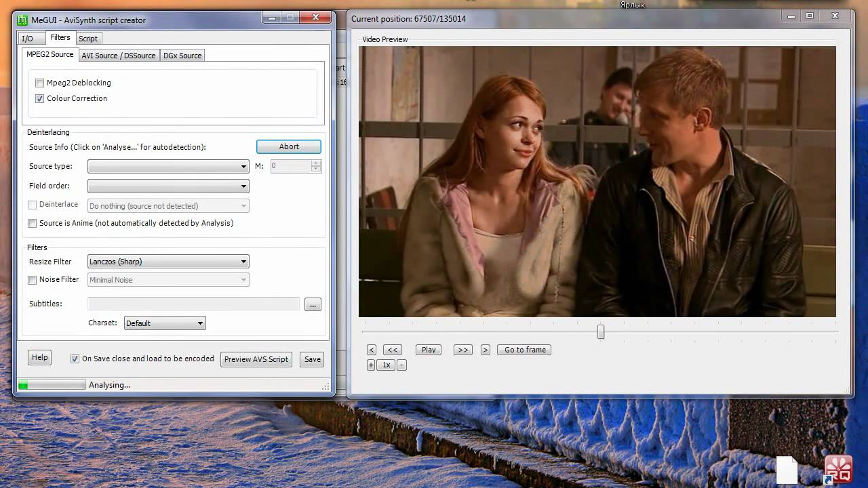Zoom in preview with + button
This screenshot has height=488, width=868.
[x=371, y=365]
